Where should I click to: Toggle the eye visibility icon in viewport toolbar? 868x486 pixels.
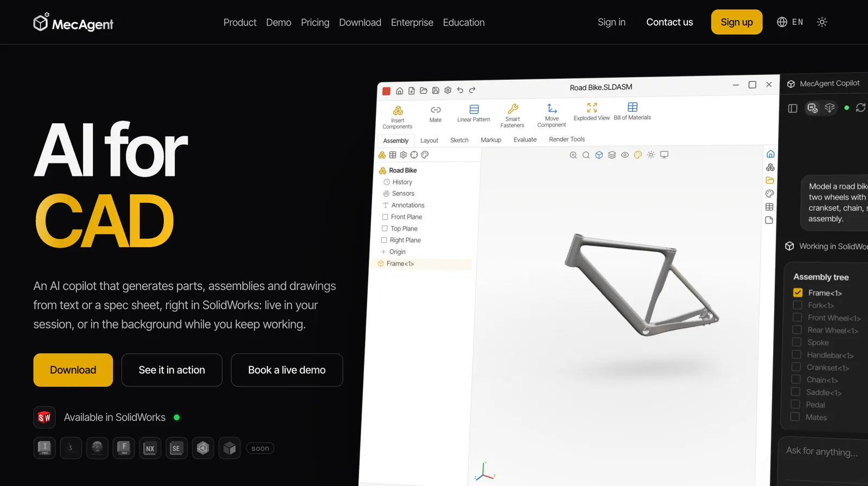tap(625, 155)
